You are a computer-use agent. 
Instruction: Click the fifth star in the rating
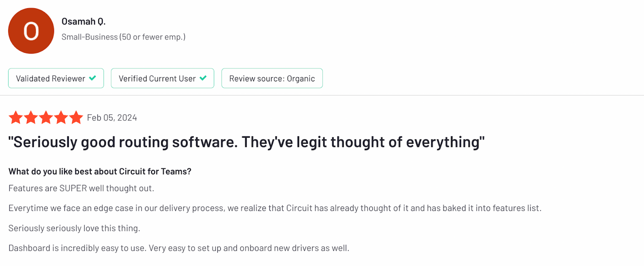(76, 117)
